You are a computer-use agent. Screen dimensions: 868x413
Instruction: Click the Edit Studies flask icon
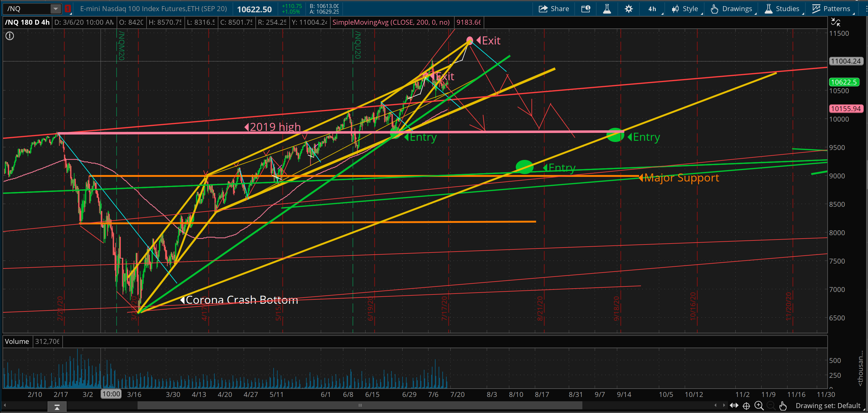click(x=607, y=9)
